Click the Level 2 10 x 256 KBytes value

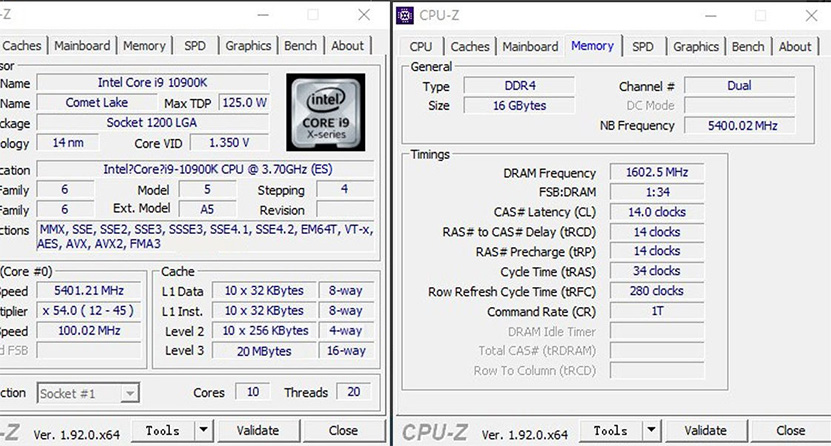(264, 331)
